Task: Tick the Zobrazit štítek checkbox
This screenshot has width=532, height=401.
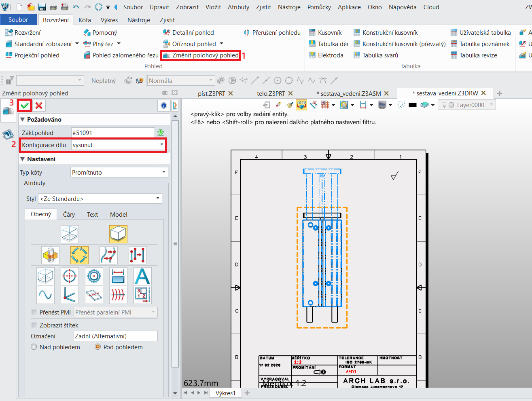Action: tap(34, 325)
